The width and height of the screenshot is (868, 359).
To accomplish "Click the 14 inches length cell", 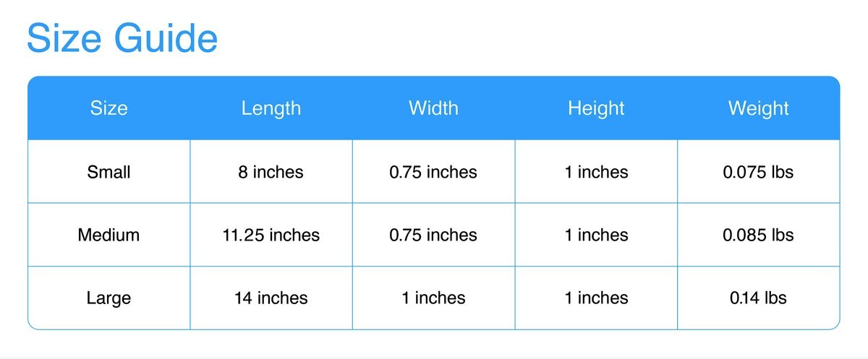I will tap(271, 298).
